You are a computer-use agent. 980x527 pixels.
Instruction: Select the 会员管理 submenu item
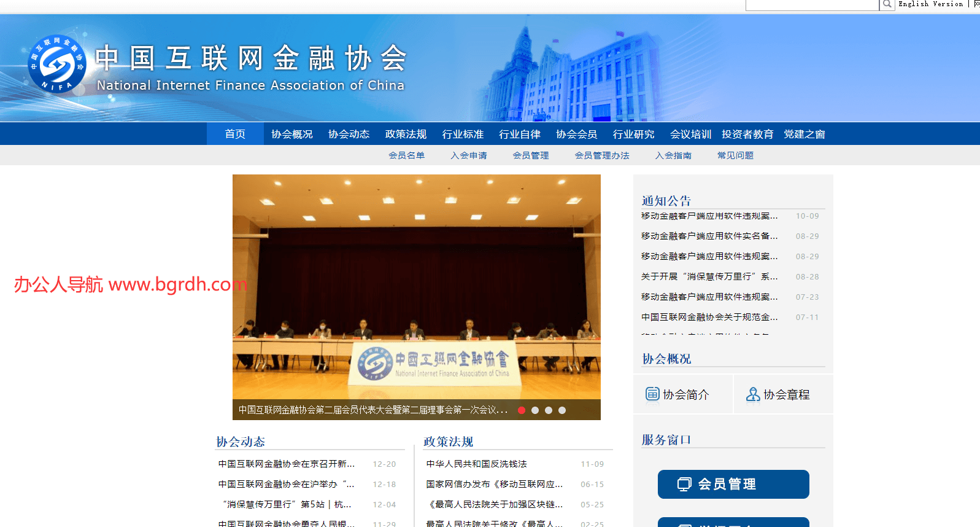pos(531,155)
